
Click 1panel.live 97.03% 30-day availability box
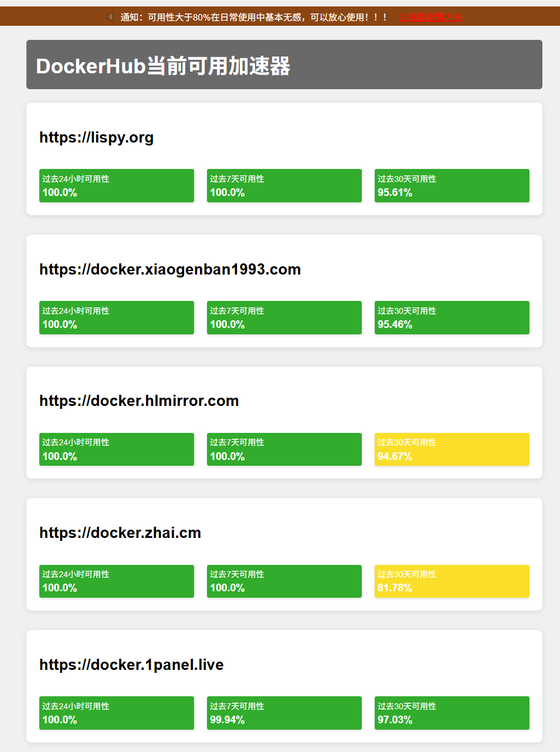[452, 713]
